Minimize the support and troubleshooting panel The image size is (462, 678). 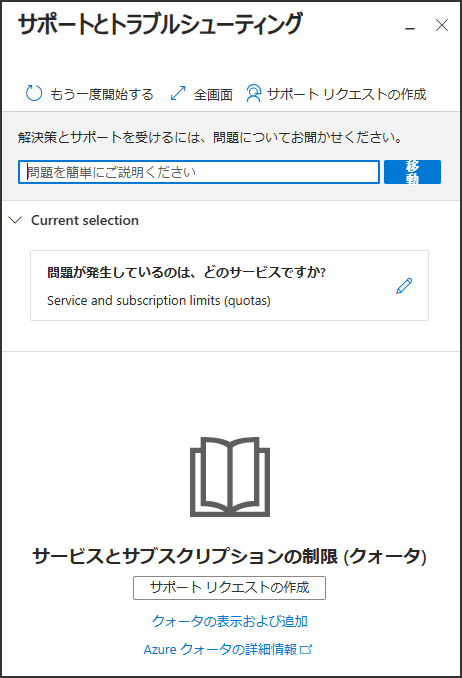[410, 28]
